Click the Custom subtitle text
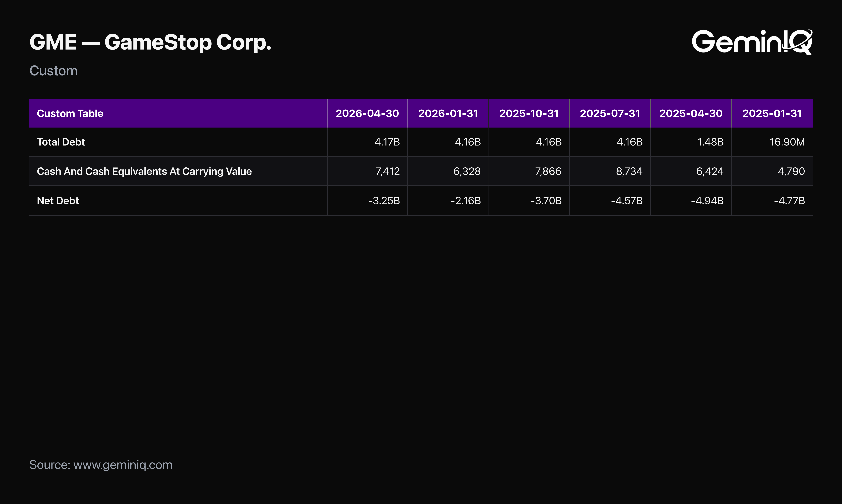 pyautogui.click(x=53, y=71)
